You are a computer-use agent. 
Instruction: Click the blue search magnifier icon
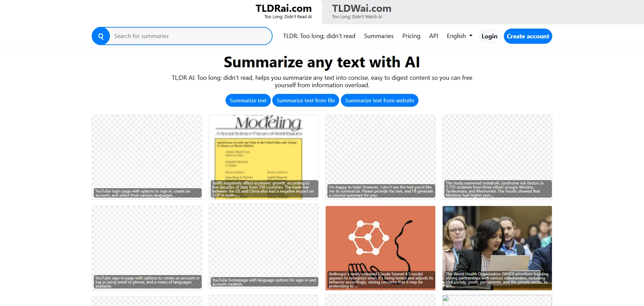[x=101, y=36]
